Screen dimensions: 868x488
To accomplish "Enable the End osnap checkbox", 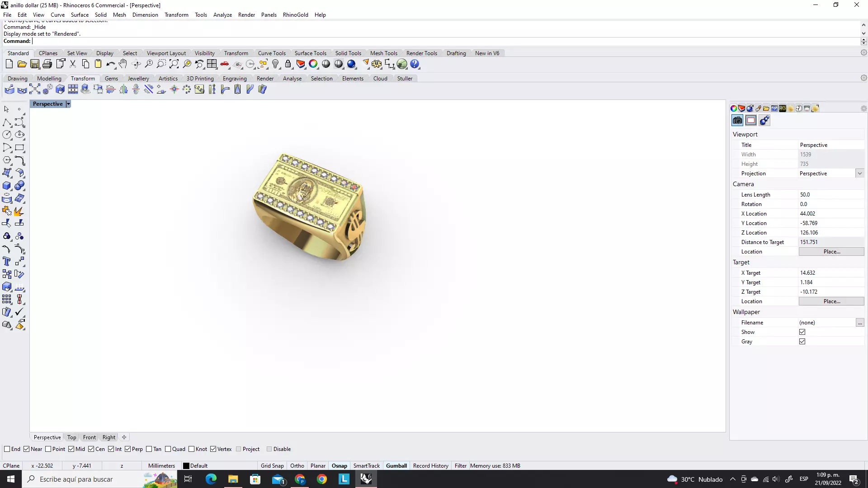I will click(x=7, y=449).
